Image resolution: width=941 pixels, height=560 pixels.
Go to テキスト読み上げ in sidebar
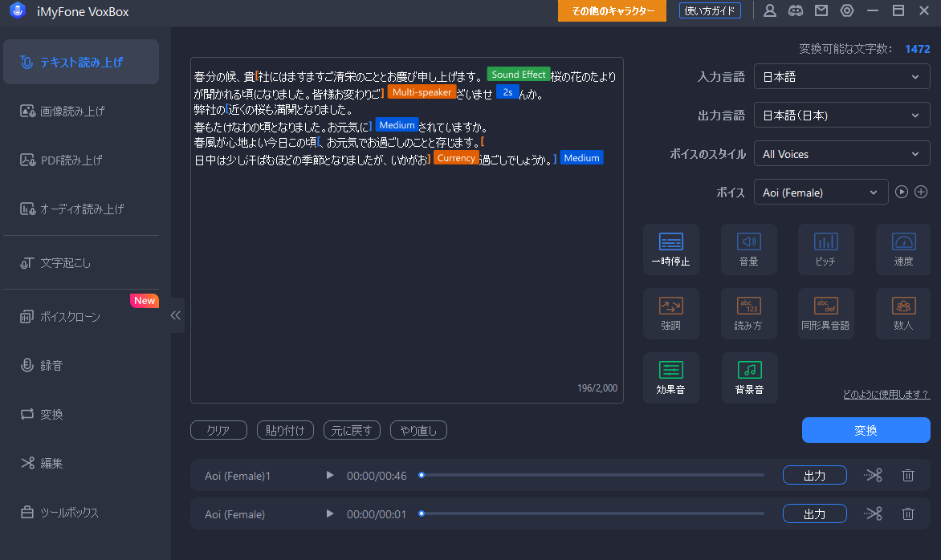pos(81,62)
